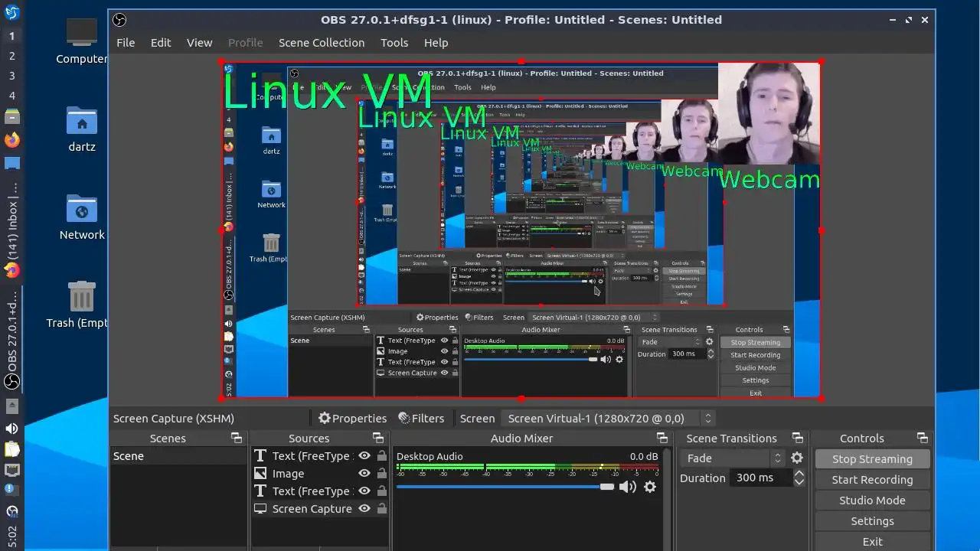This screenshot has width=980, height=551.
Task: Enable Studio Mode
Action: tap(872, 500)
